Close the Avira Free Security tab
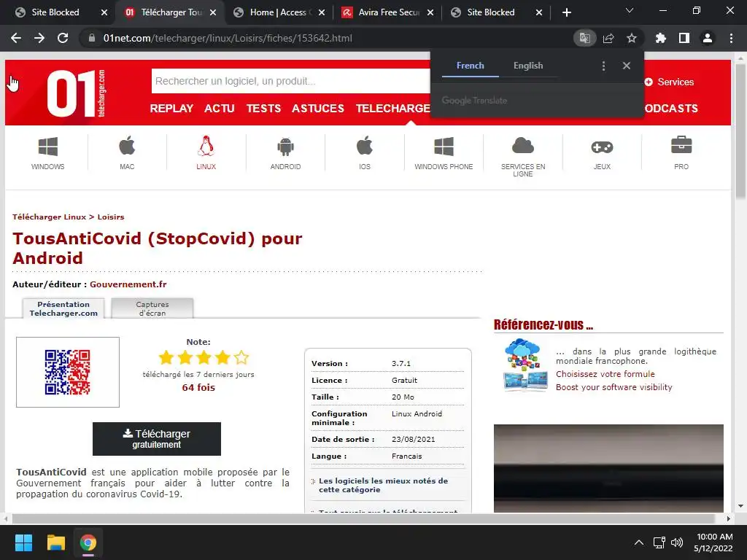Image resolution: width=747 pixels, height=560 pixels. click(430, 12)
